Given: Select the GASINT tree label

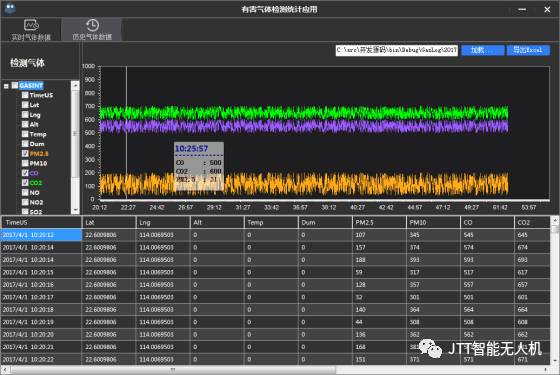Looking at the screenshot, I should [x=31, y=85].
